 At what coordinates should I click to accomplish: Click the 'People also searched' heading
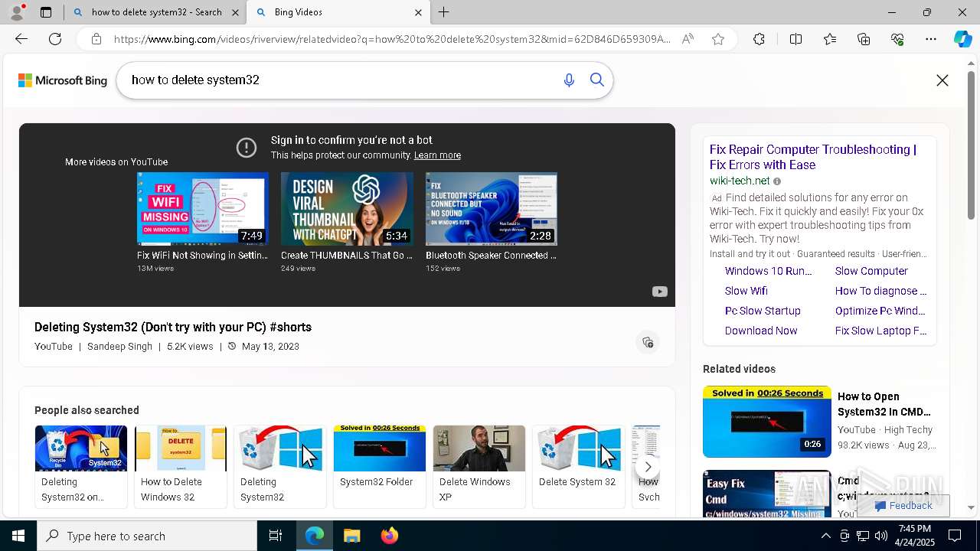click(87, 410)
